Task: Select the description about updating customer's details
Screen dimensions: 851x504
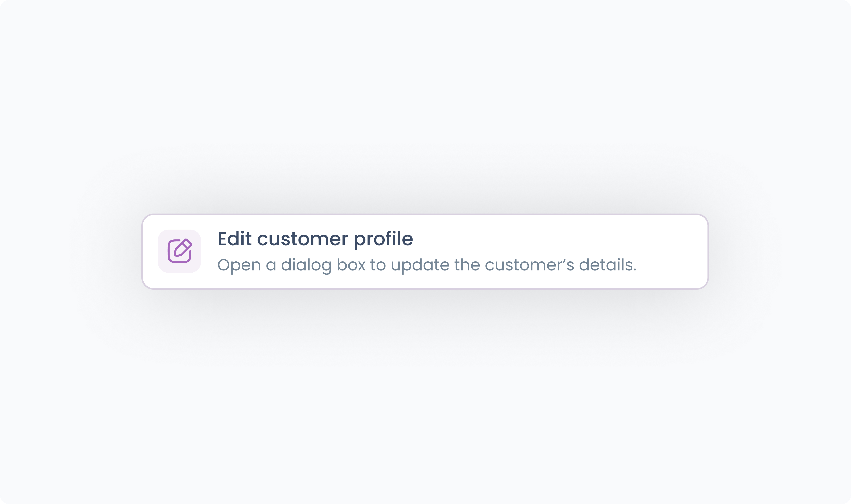Action: coord(426,265)
